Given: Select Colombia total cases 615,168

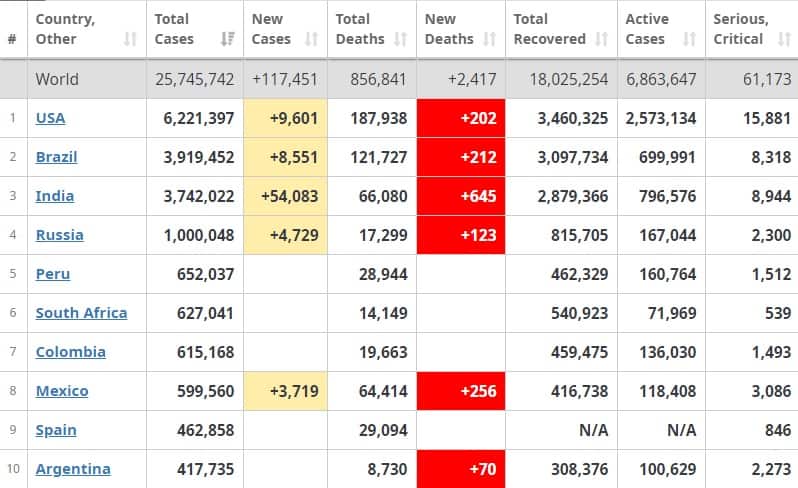Looking at the screenshot, I should (x=206, y=352).
